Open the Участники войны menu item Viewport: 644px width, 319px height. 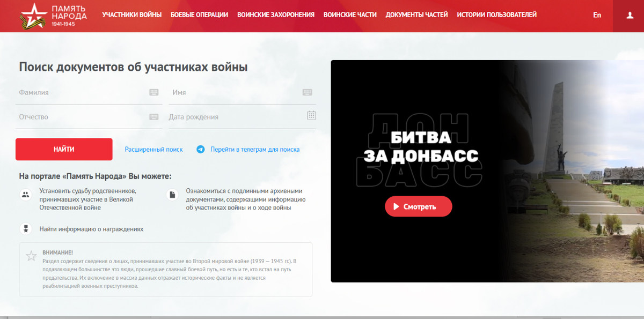132,15
